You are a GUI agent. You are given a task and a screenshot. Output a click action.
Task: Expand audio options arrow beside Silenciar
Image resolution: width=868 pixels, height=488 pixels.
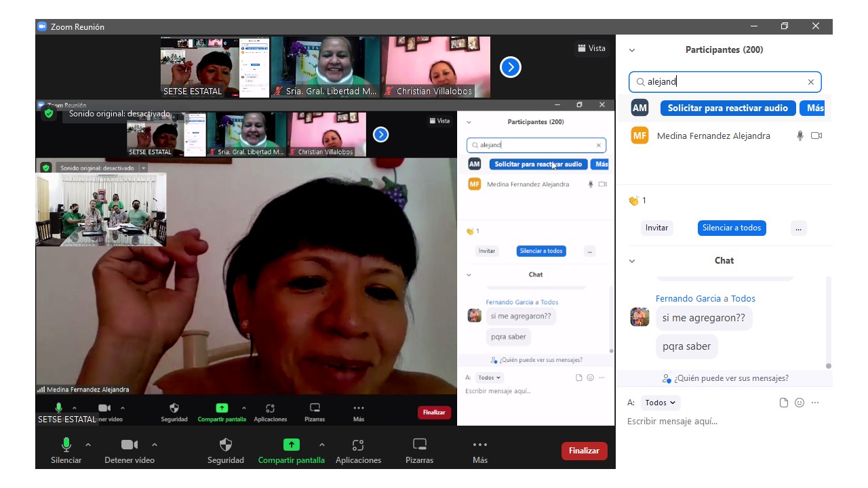[88, 445]
